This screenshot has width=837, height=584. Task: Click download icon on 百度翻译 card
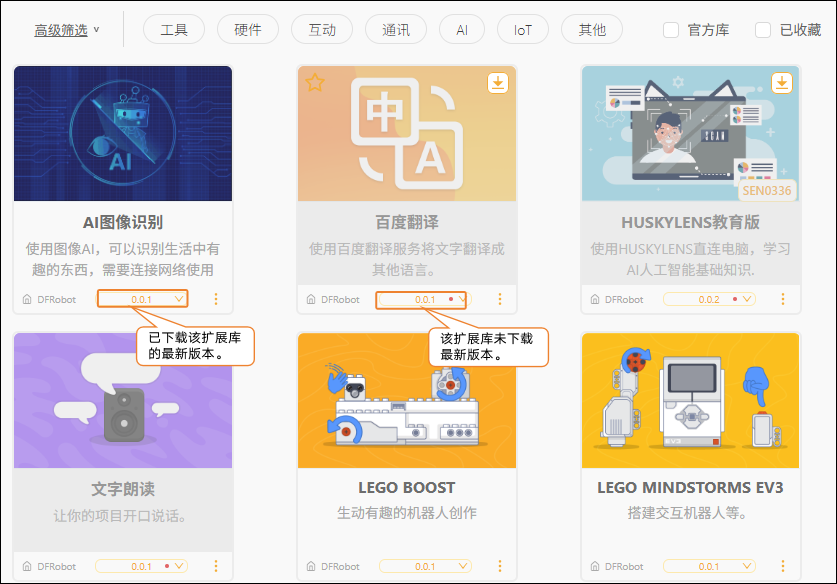click(498, 83)
